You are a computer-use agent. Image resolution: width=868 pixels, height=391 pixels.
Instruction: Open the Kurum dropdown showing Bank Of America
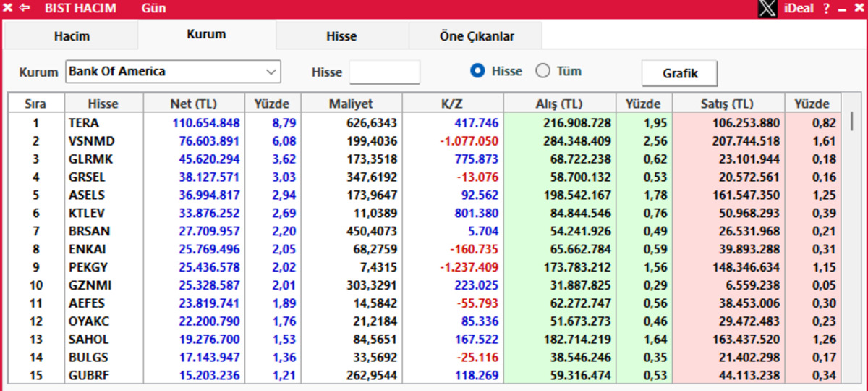pyautogui.click(x=173, y=72)
